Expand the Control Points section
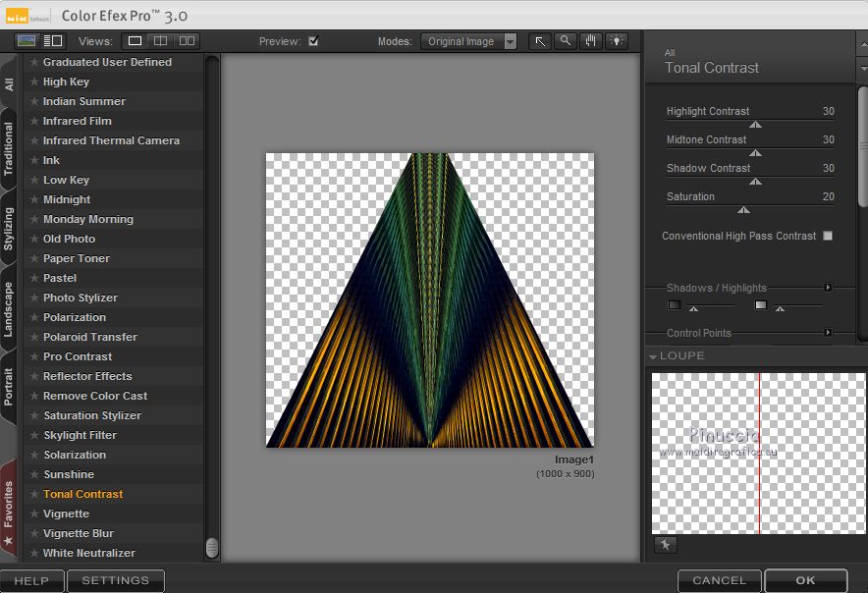 [x=828, y=333]
